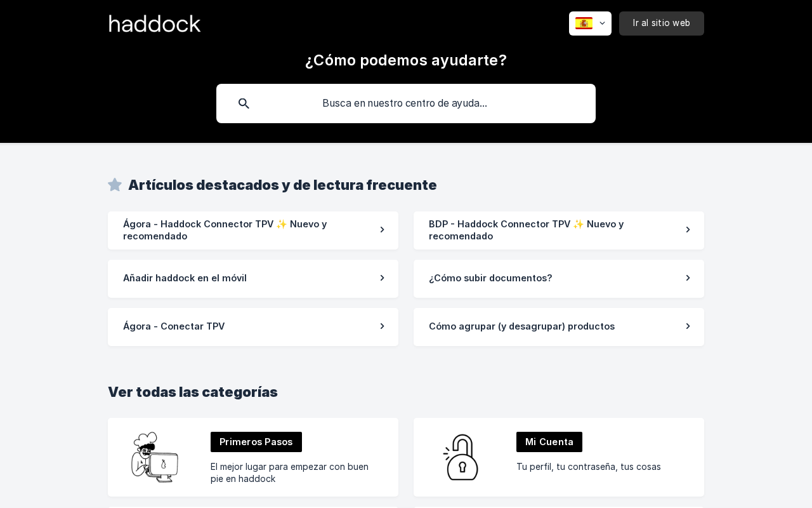Click the heading '¿Cómo podemos ayudarte?'

[x=406, y=60]
